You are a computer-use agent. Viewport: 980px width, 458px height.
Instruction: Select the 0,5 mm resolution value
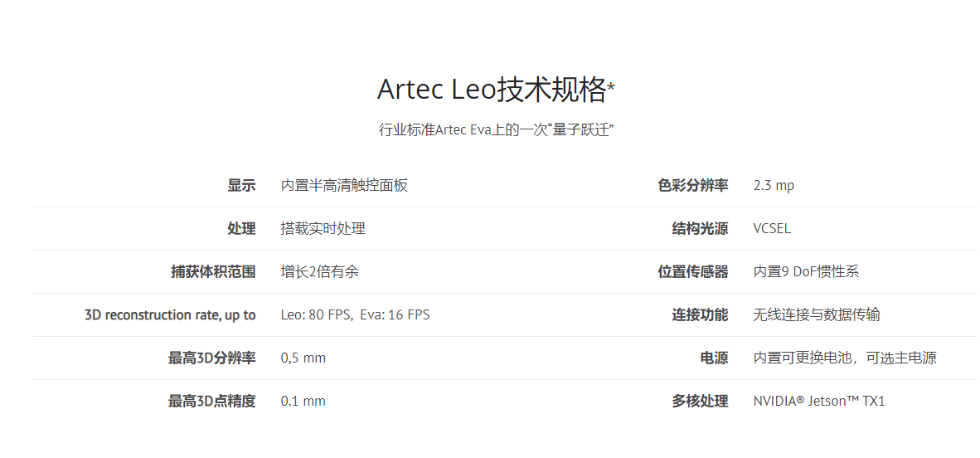(303, 358)
